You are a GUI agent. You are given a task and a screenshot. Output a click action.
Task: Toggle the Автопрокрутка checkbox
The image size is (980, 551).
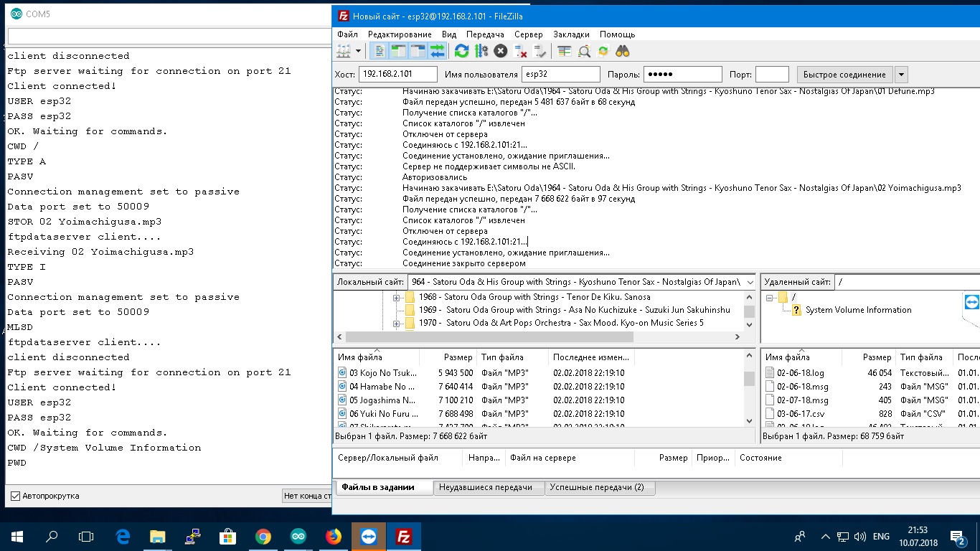point(15,496)
